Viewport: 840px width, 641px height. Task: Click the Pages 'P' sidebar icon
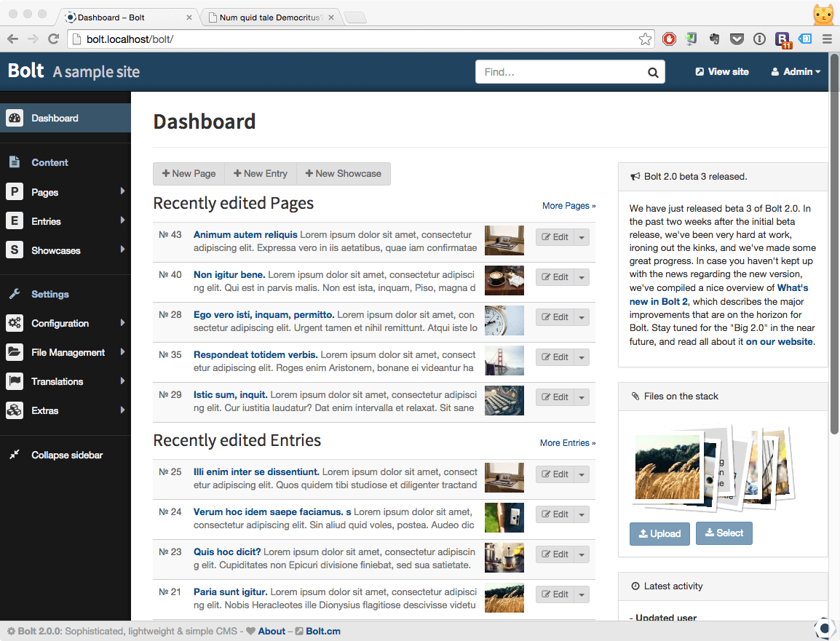click(15, 191)
